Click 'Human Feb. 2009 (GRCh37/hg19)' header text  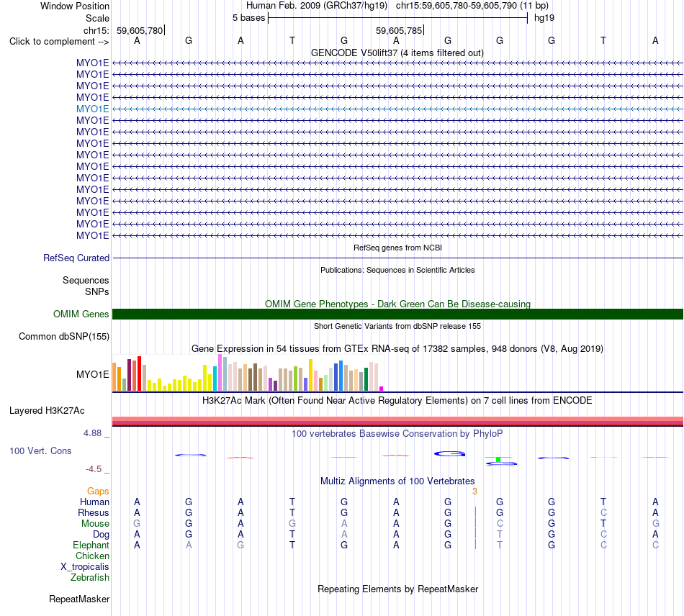(x=317, y=6)
